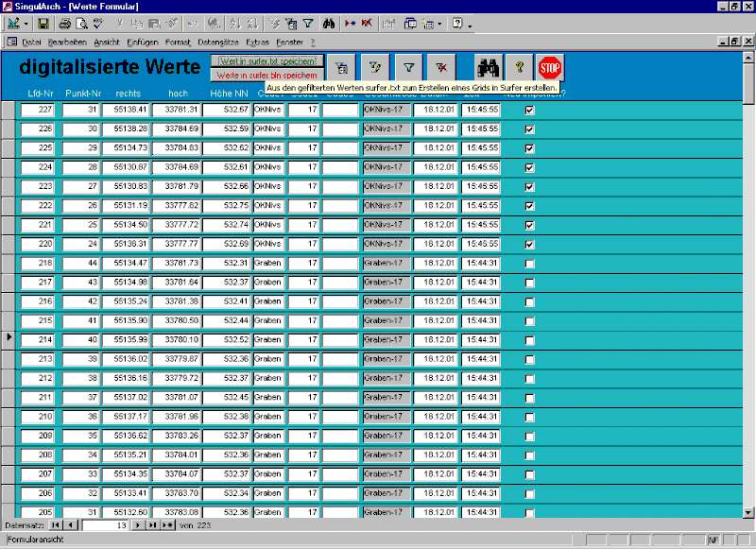Click the remove filter button with red X
Screen dimensions: 756x549
[x=440, y=67]
